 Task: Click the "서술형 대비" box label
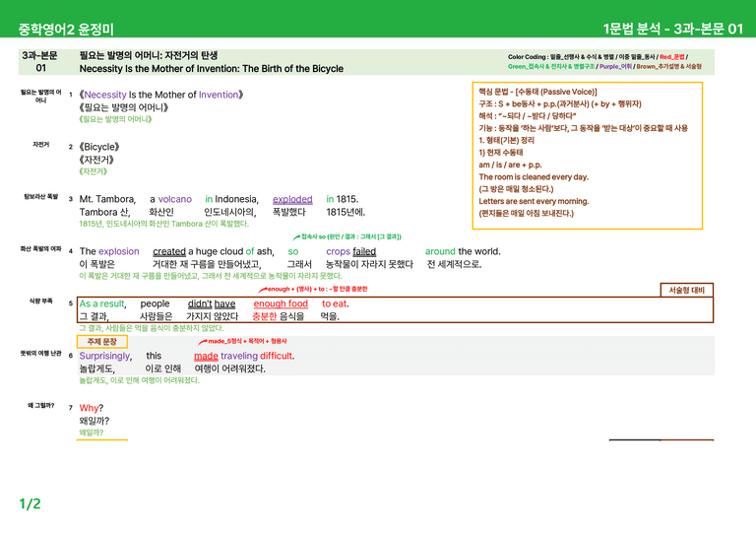click(x=686, y=290)
